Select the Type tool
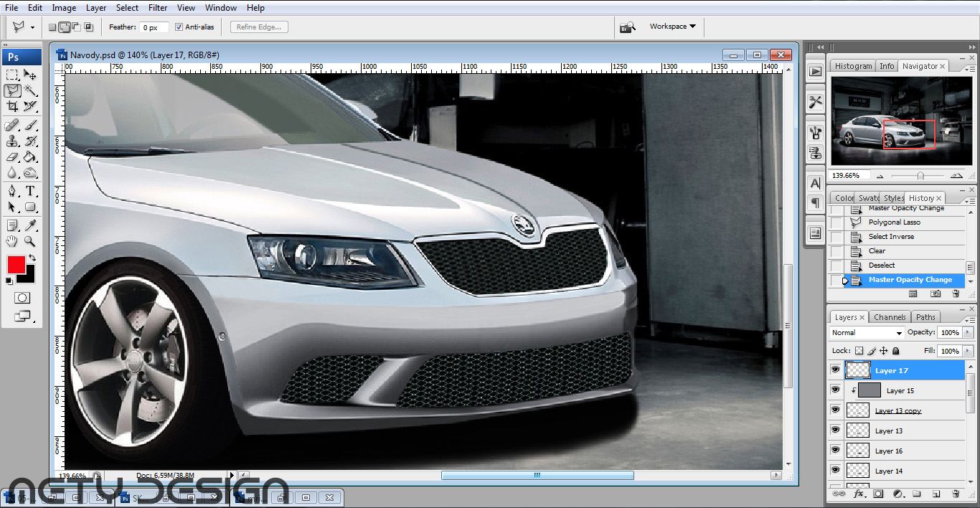Image resolution: width=980 pixels, height=508 pixels. coord(30,191)
